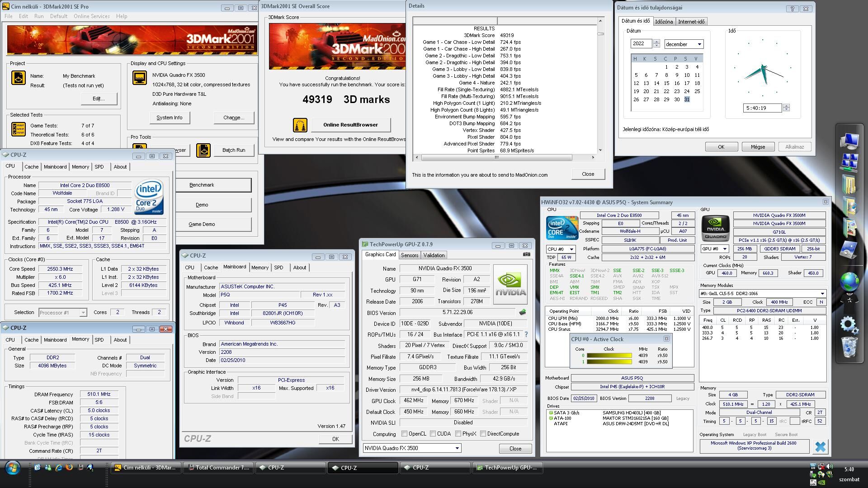Switch to the Internet-idő tab
The image size is (868, 488).
[x=691, y=22]
